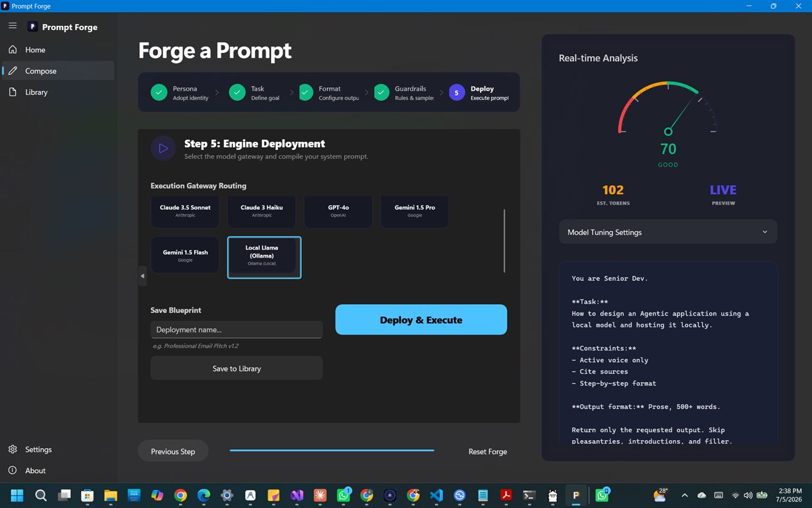
Task: Toggle the hamburger navigation menu
Action: [x=12, y=26]
